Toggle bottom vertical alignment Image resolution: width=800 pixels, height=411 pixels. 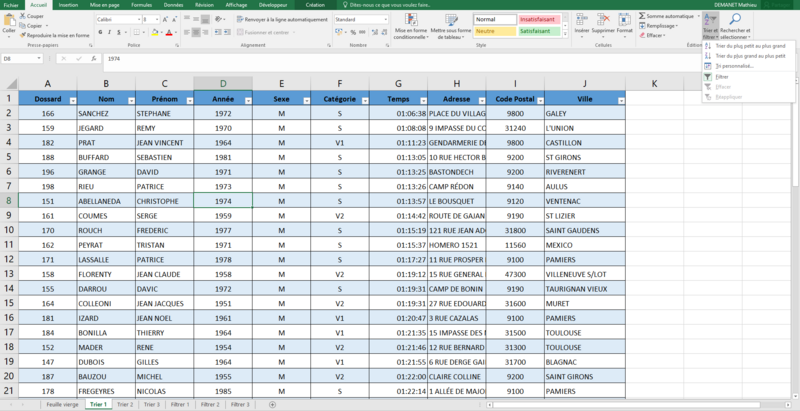coord(205,19)
